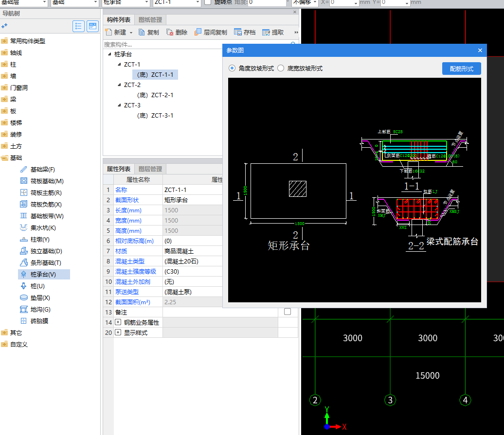Open 基础层 floor dropdown
The height and width of the screenshot is (435, 504).
click(x=44, y=2)
